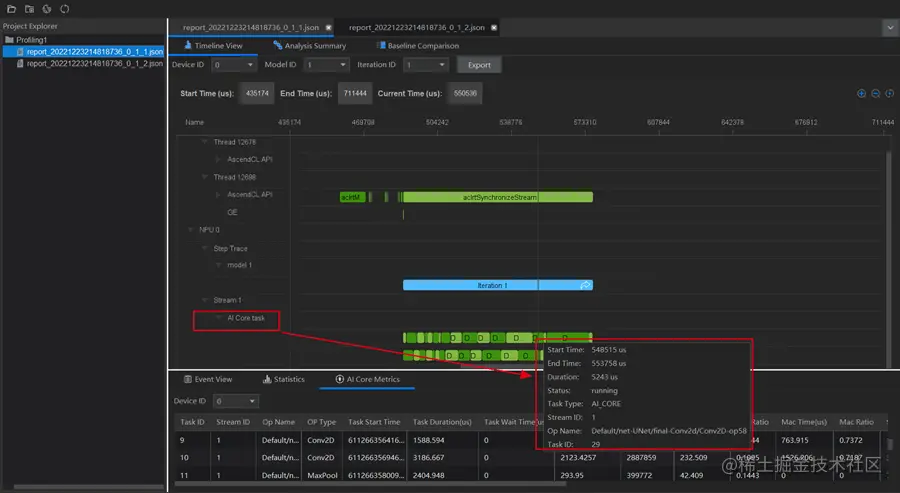Click the globe-shaped icon in top toolbar
The height and width of the screenshot is (493, 900).
click(x=47, y=9)
